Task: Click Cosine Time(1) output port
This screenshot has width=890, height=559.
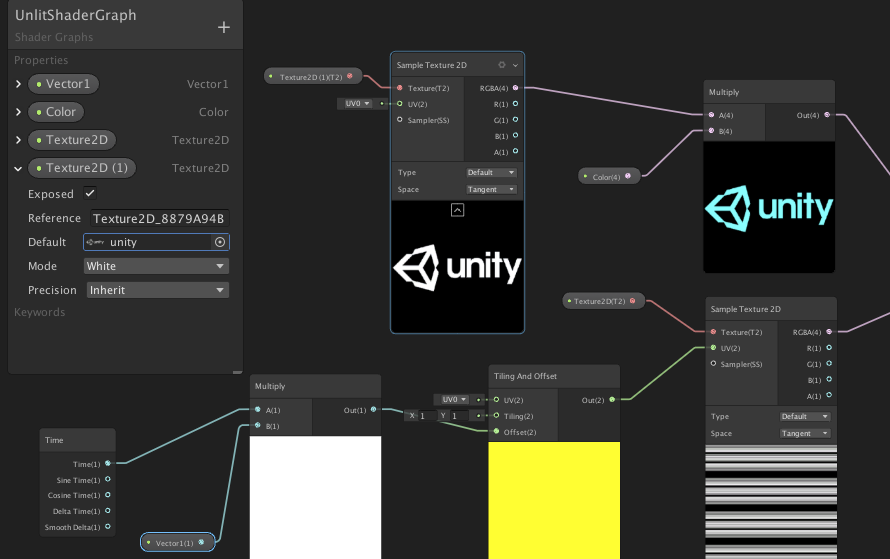Action: [x=108, y=495]
